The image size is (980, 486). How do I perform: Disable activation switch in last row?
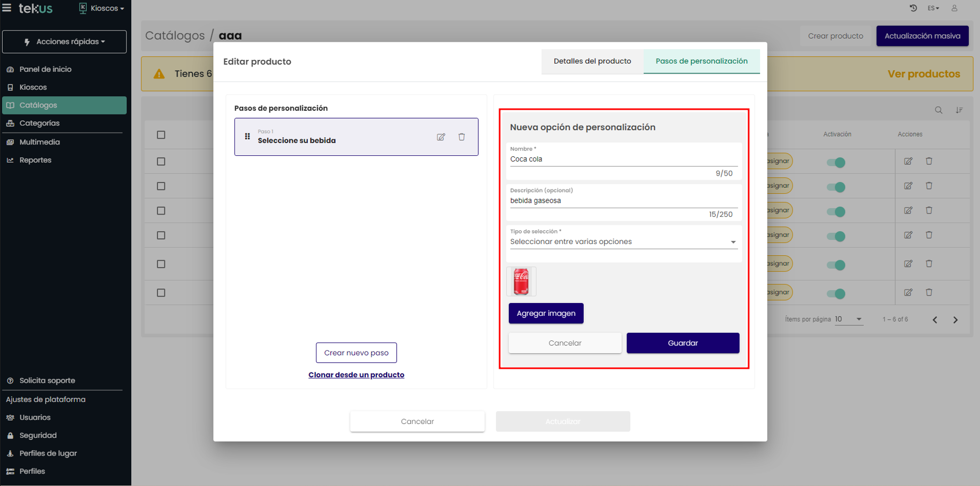tap(836, 293)
